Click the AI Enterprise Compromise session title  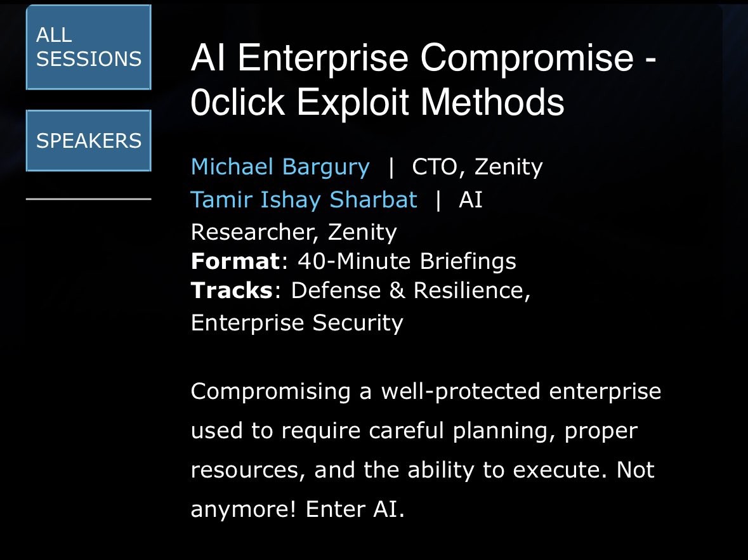[x=424, y=80]
